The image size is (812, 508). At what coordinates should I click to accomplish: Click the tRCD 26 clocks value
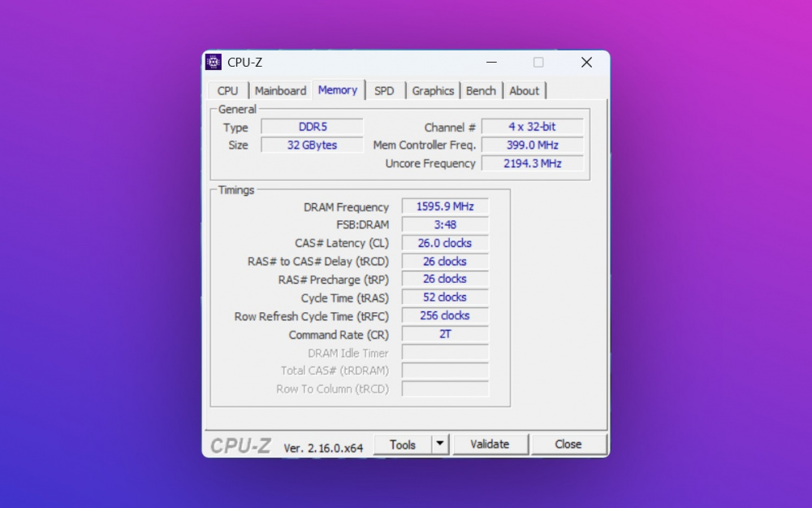tap(445, 261)
